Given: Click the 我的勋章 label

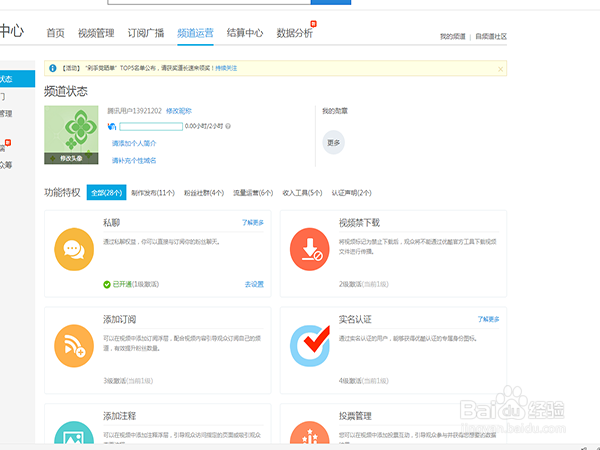Looking at the screenshot, I should point(335,111).
